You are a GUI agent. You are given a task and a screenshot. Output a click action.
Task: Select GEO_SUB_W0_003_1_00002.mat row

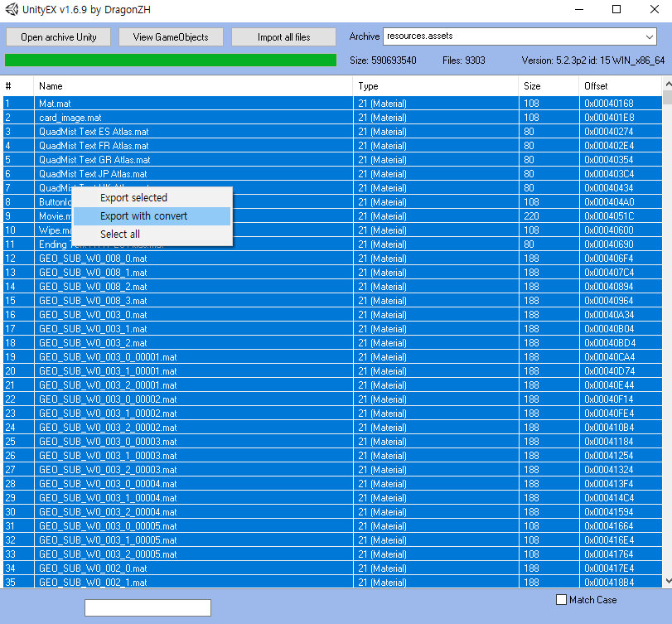click(332, 414)
